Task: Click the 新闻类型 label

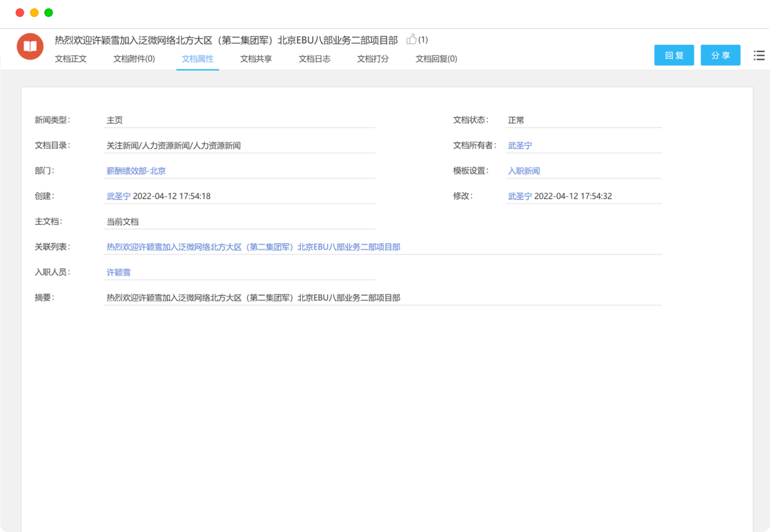Action: pyautogui.click(x=52, y=120)
